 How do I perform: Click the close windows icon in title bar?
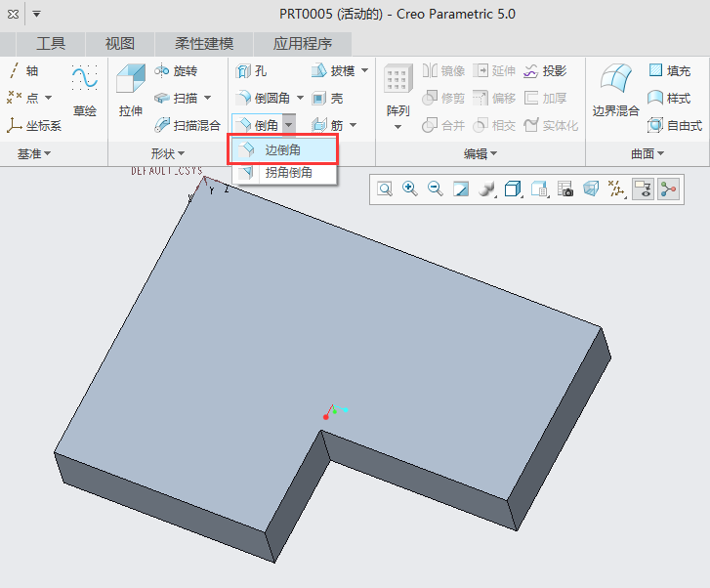[x=13, y=14]
